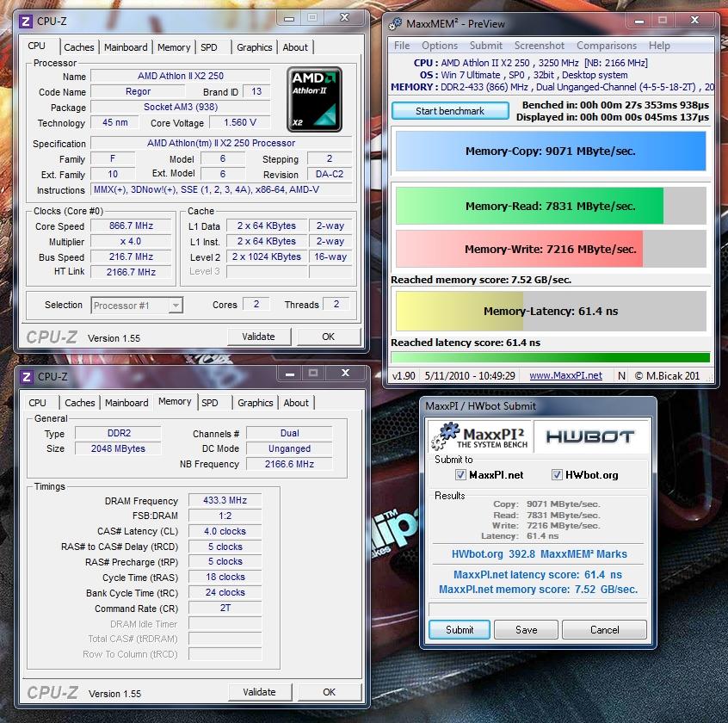Close the MaxxMEM² PreView window

tap(694, 20)
